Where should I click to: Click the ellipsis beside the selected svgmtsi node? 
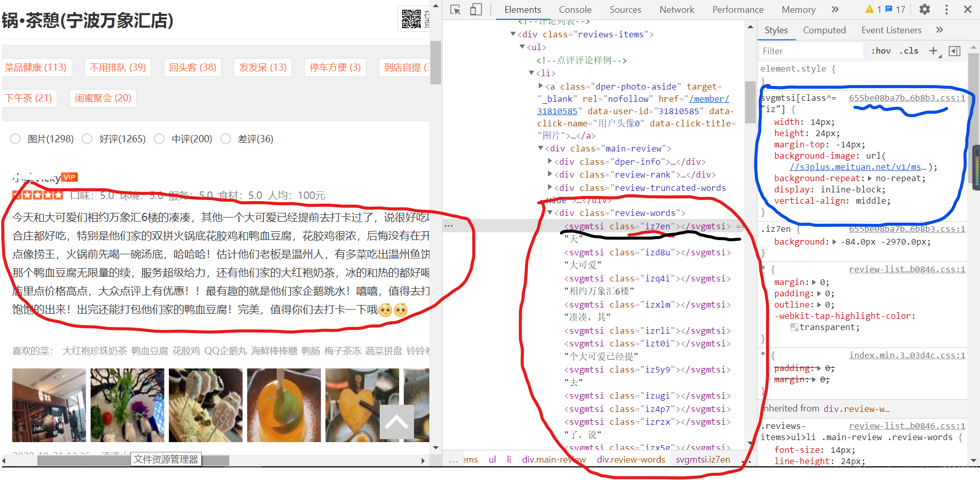click(448, 226)
